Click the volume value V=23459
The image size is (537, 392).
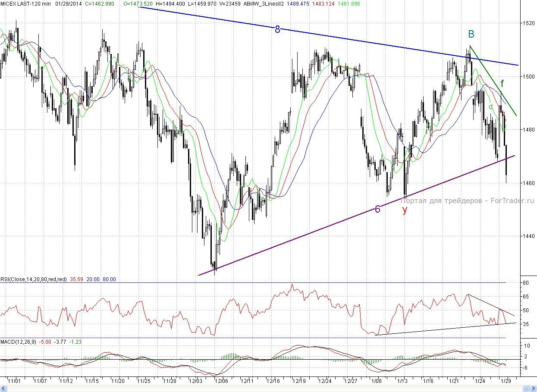230,3
